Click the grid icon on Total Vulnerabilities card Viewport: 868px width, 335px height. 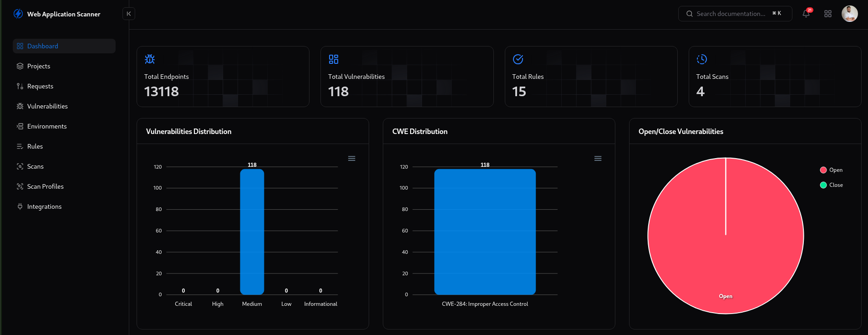point(334,59)
